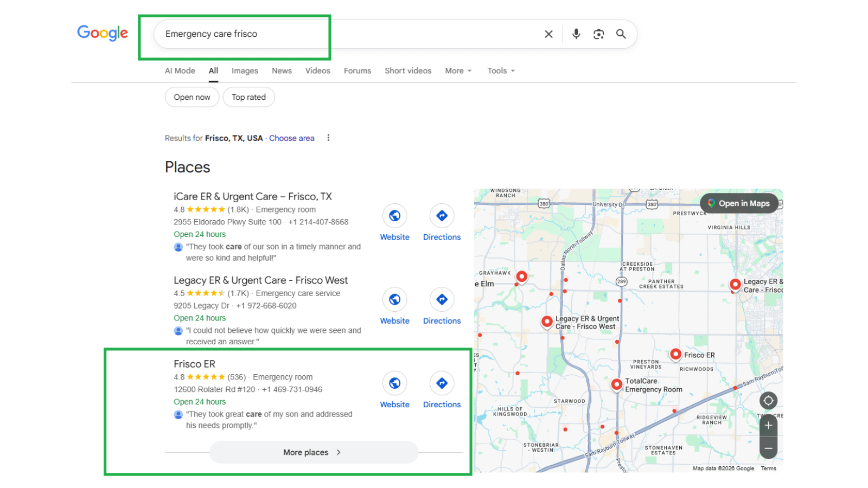Viewport: 868px width, 488px height.
Task: Switch to Forums tab
Action: (x=358, y=70)
